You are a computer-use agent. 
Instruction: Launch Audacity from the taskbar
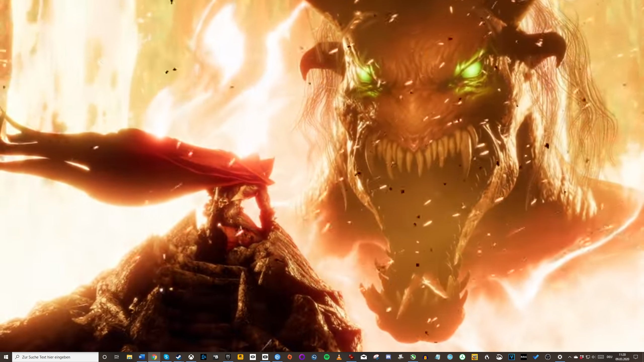point(425,357)
